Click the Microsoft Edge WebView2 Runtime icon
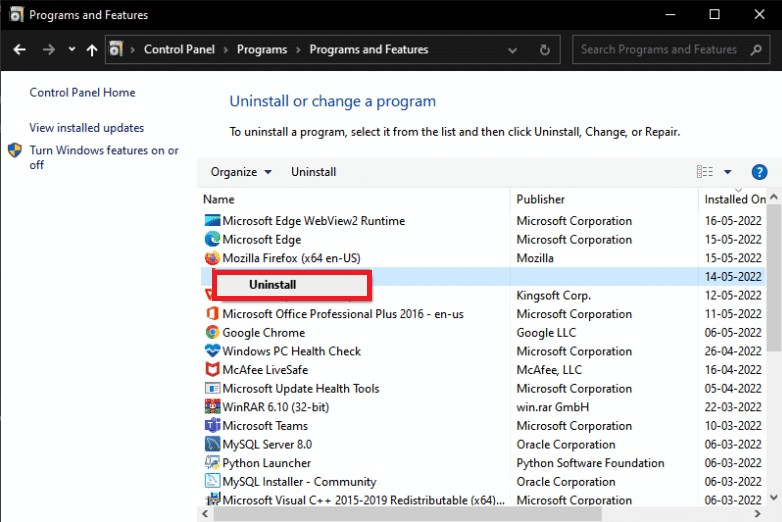This screenshot has height=522, width=782. (x=212, y=221)
